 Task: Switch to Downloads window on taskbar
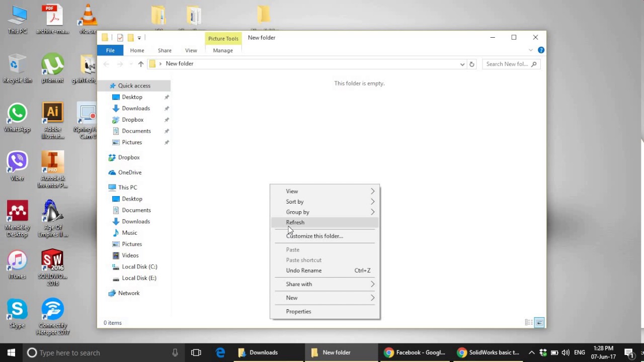coord(268,352)
